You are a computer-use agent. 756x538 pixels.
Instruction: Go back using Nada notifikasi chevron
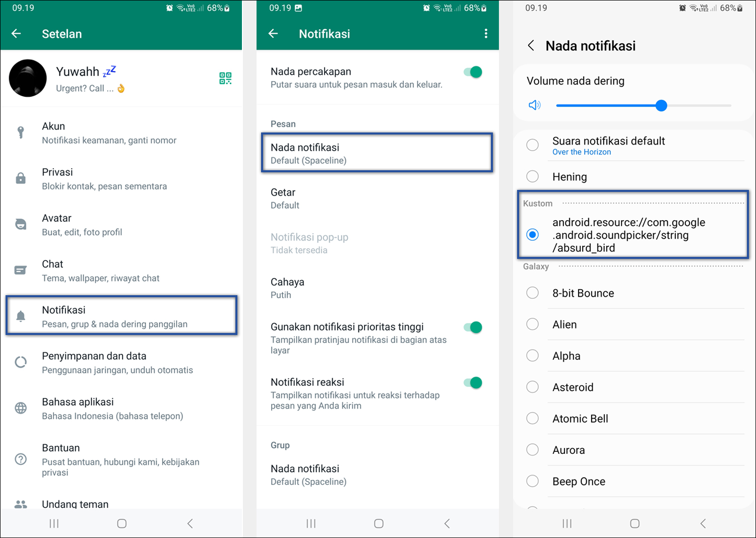[531, 46]
